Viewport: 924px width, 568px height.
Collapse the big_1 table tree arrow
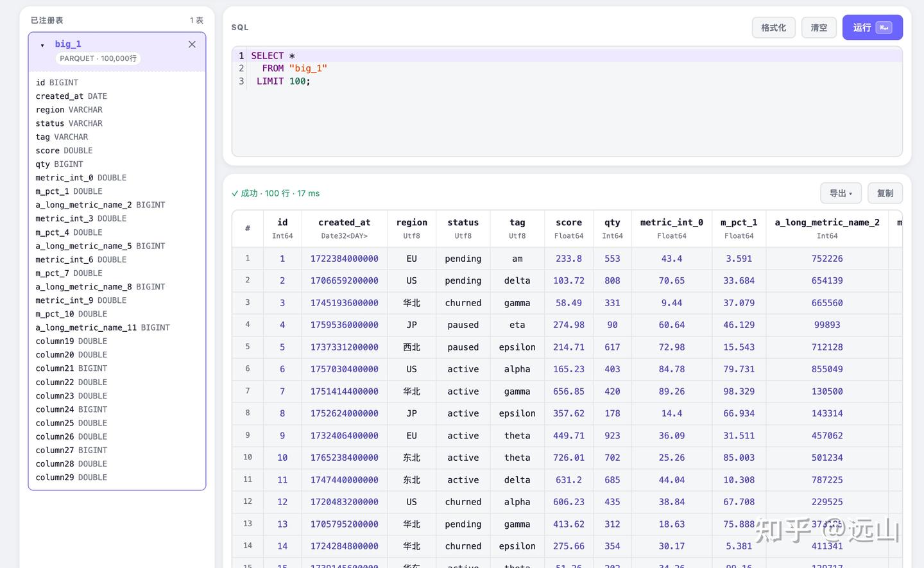click(42, 45)
